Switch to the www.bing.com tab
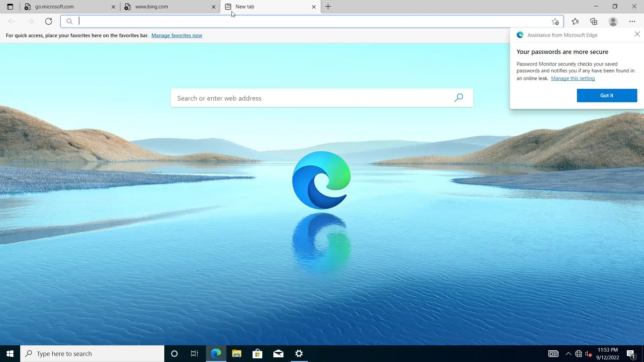Viewport: 644px width, 362px height. (x=152, y=7)
